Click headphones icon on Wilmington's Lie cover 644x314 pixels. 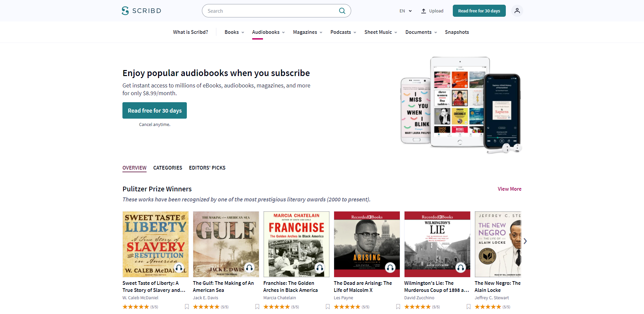click(461, 267)
